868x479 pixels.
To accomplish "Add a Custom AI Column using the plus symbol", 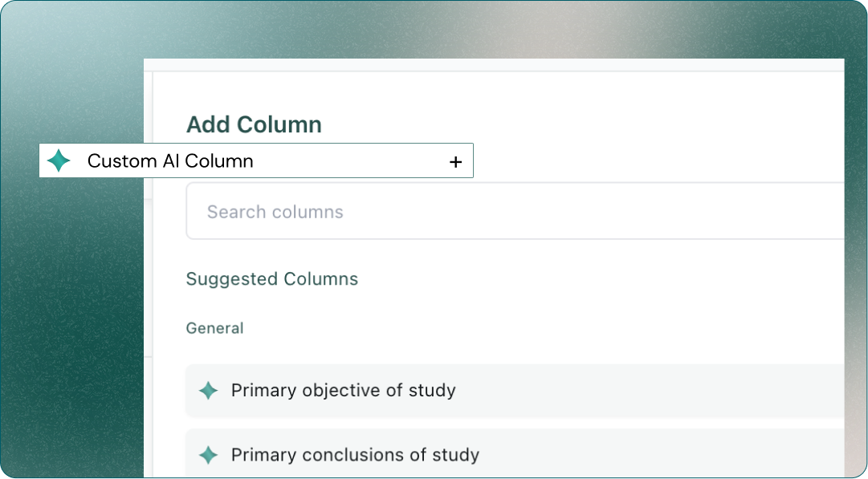I will (455, 160).
